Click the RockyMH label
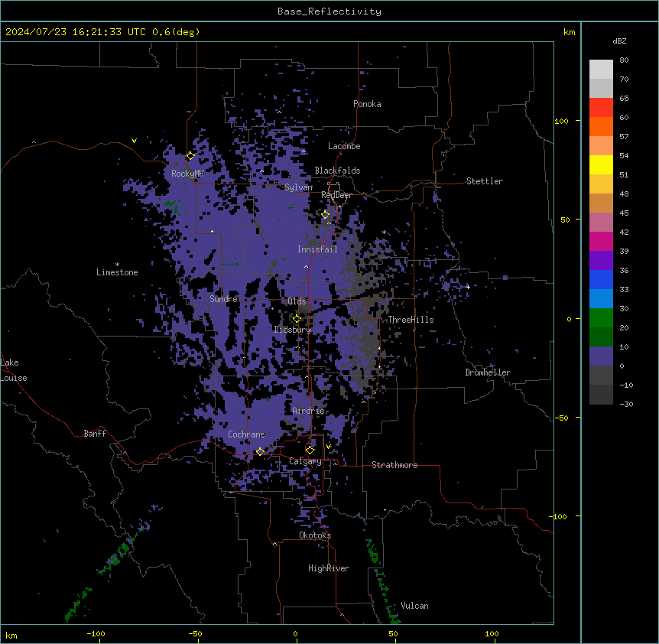Viewport: 659px width, 644px height. [187, 174]
